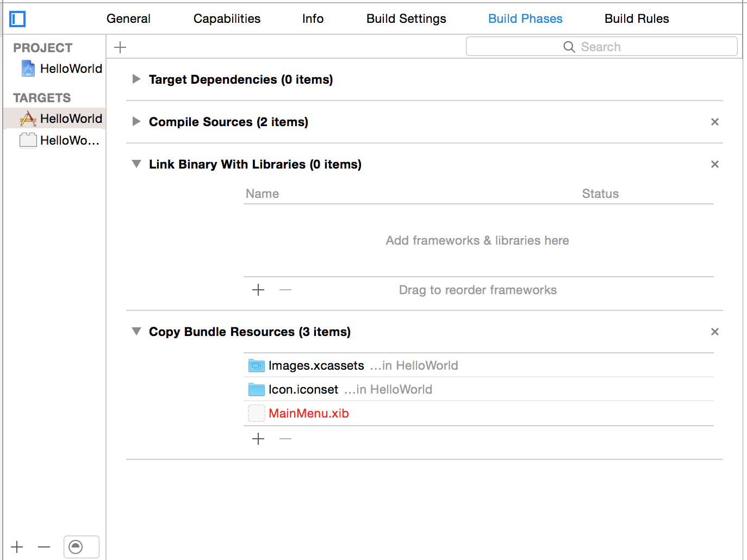Image resolution: width=747 pixels, height=560 pixels.
Task: Select the missing MainMenu.xib resource
Action: [x=309, y=413]
